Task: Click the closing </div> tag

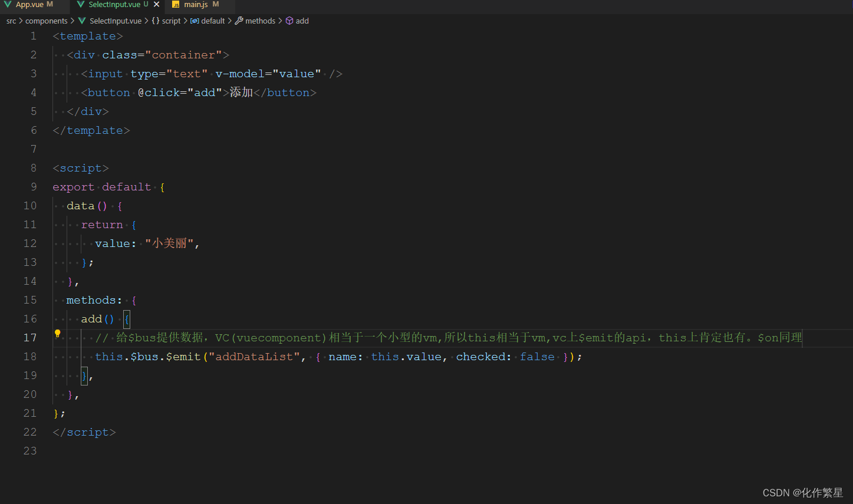Action: (88, 111)
